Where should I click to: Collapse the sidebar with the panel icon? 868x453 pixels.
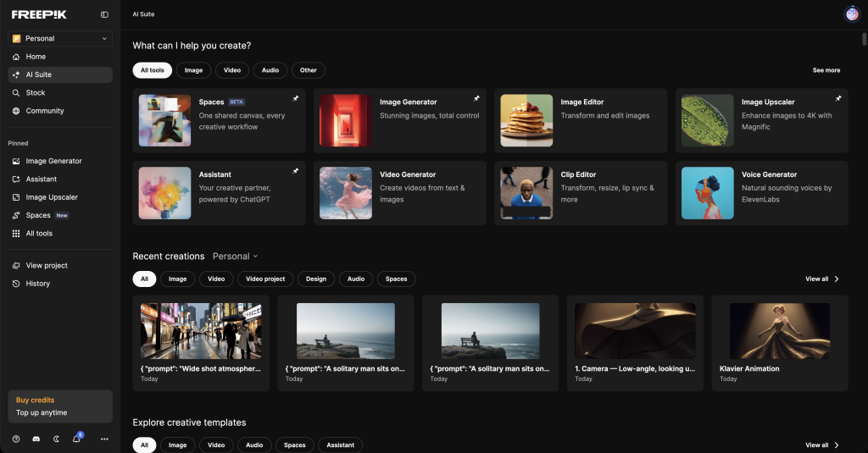104,14
